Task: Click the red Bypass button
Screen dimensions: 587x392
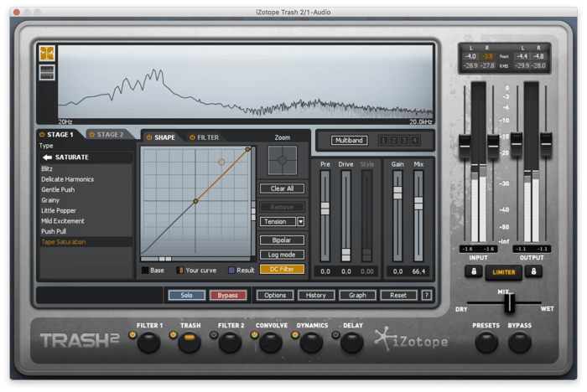Action: point(227,295)
